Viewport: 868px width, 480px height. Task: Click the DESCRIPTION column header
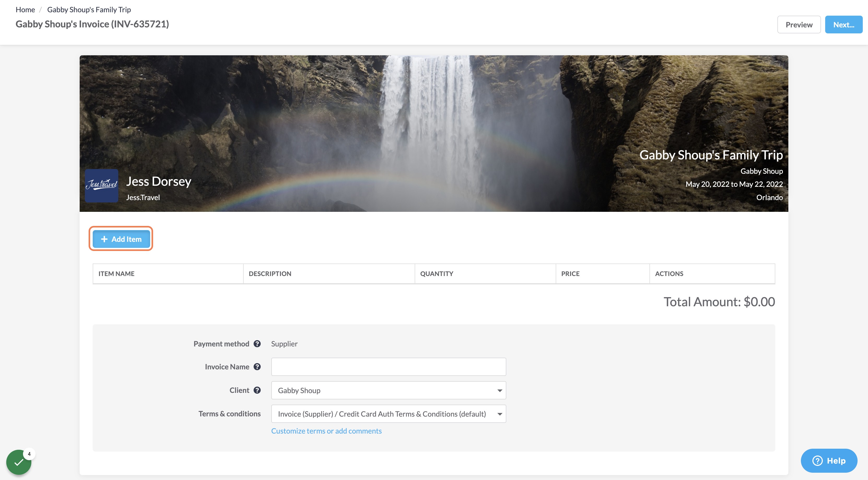(329, 273)
